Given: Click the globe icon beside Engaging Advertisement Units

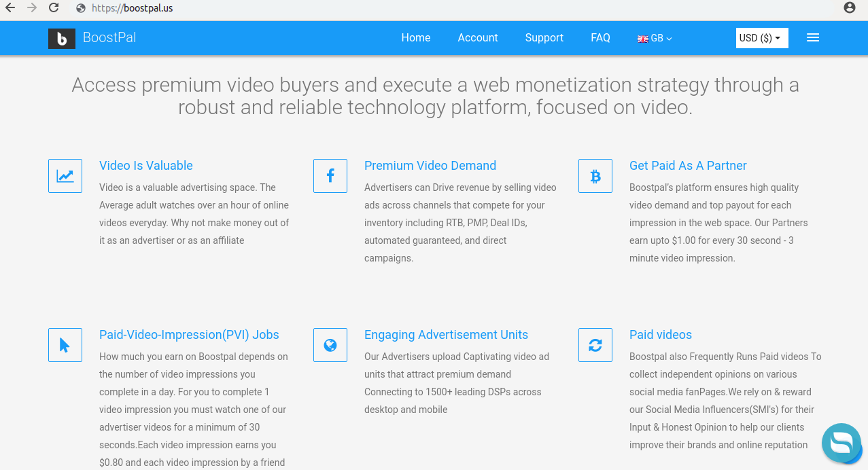Looking at the screenshot, I should 330,345.
